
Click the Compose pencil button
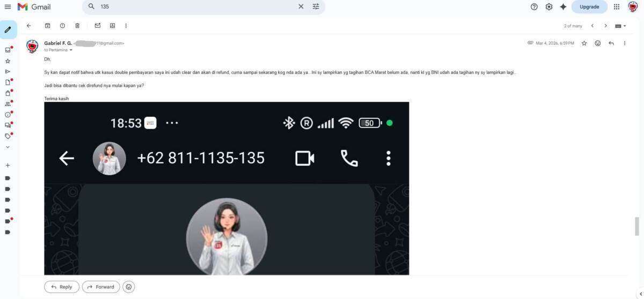(x=8, y=29)
